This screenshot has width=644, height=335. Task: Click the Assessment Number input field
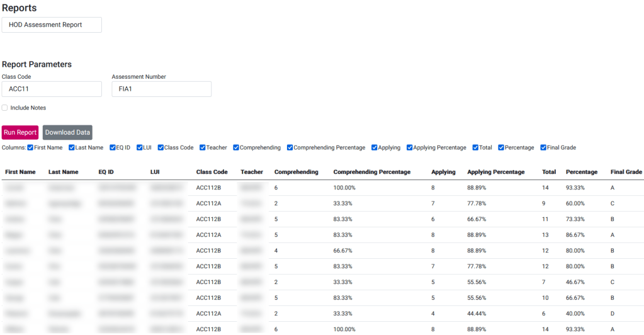click(x=161, y=89)
